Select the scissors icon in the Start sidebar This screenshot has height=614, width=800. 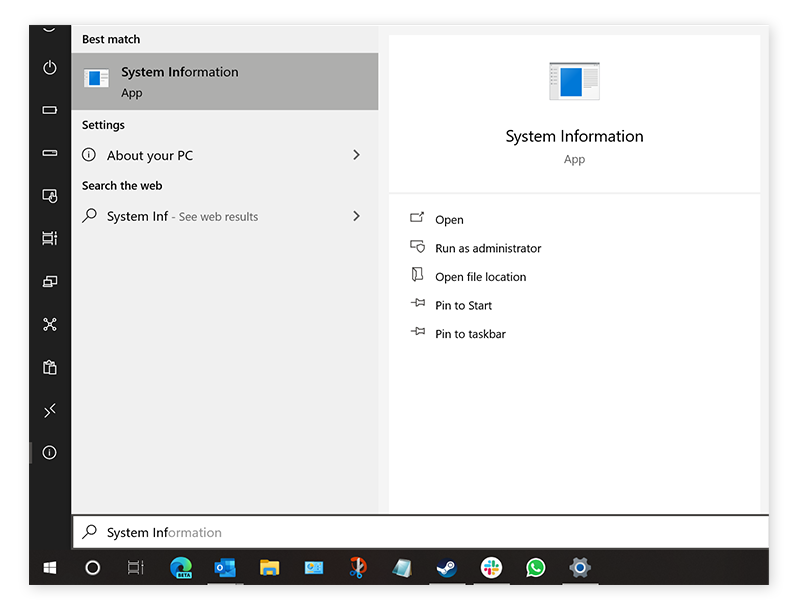49,324
